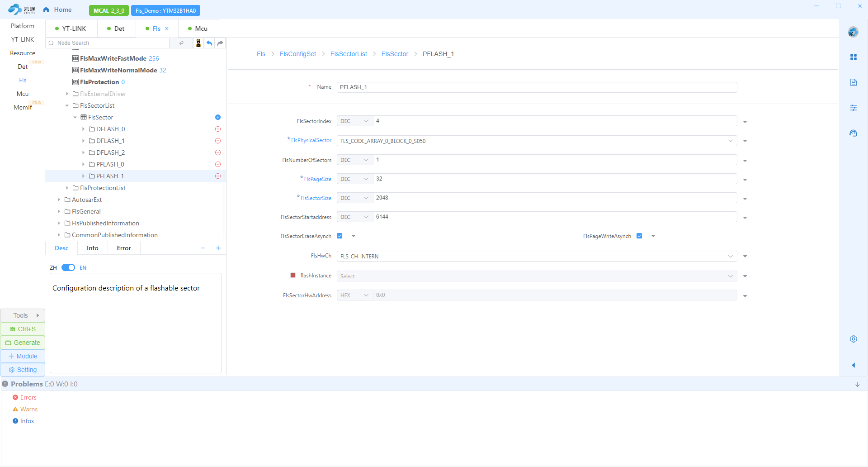The width and height of the screenshot is (868, 467).
Task: Open the grid view icon in the right sidebar
Action: 853,57
